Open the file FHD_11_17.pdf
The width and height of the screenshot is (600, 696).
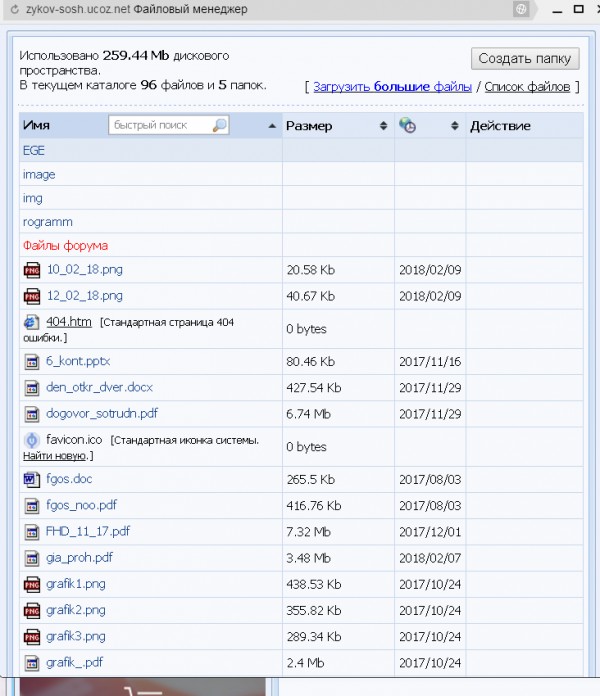point(88,531)
